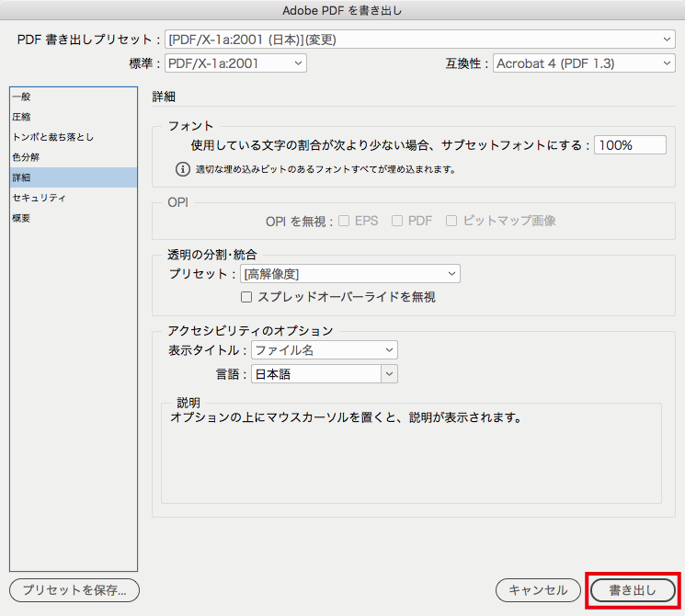Screen dimensions: 685x616
Task: Click the キャンセル button
Action: point(538,590)
